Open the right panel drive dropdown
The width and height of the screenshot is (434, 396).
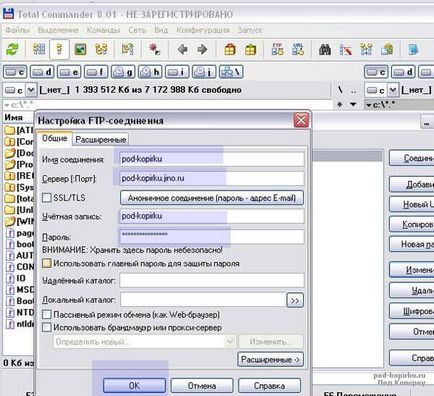[393, 90]
